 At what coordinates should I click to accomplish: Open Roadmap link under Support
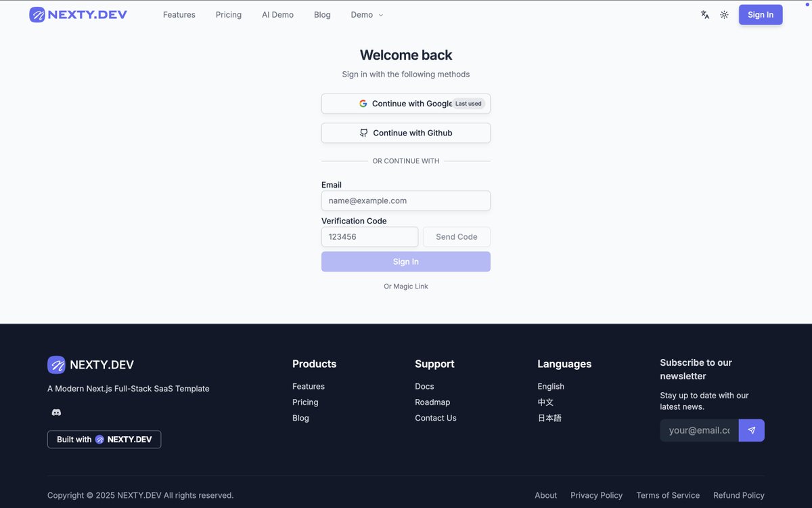click(432, 402)
